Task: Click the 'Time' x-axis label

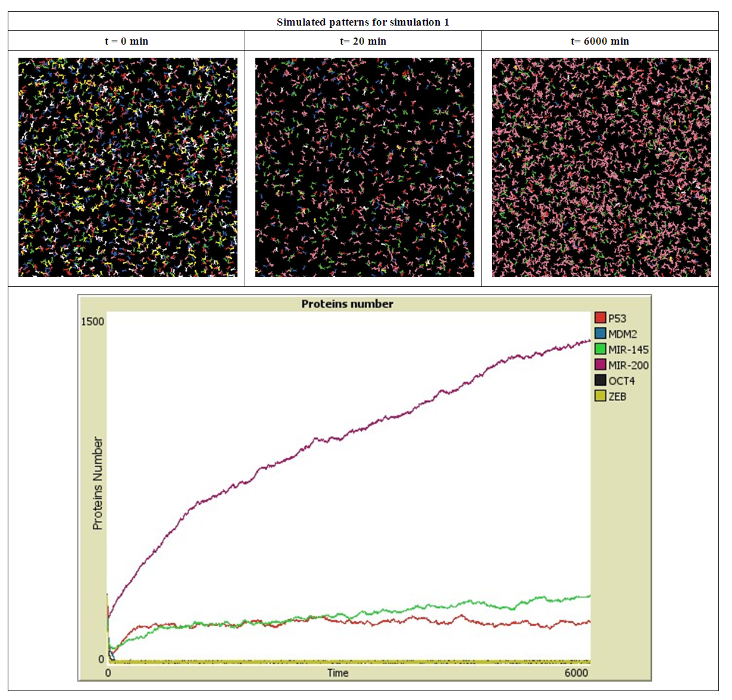Action: [337, 673]
